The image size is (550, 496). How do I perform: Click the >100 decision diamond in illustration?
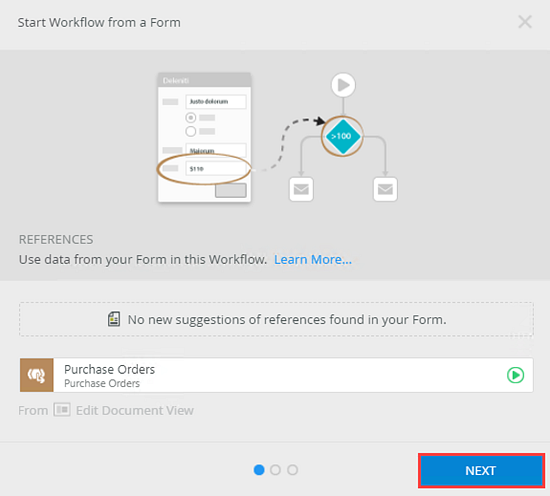coord(342,136)
